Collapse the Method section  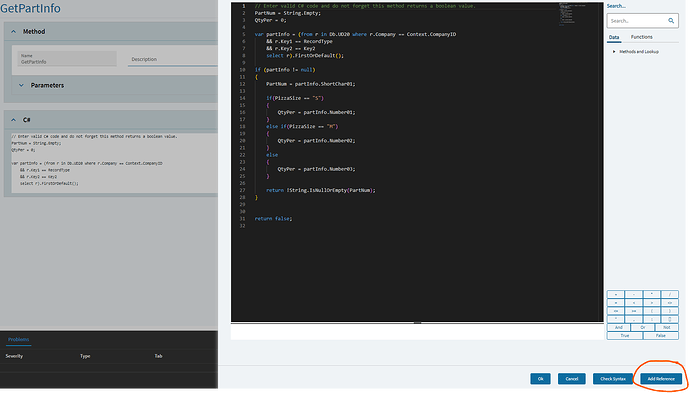[13, 32]
